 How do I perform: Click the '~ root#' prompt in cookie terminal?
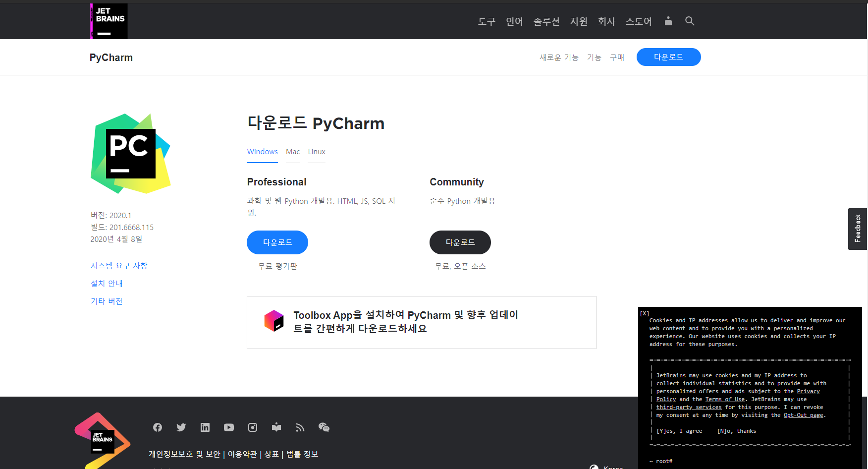(660, 461)
